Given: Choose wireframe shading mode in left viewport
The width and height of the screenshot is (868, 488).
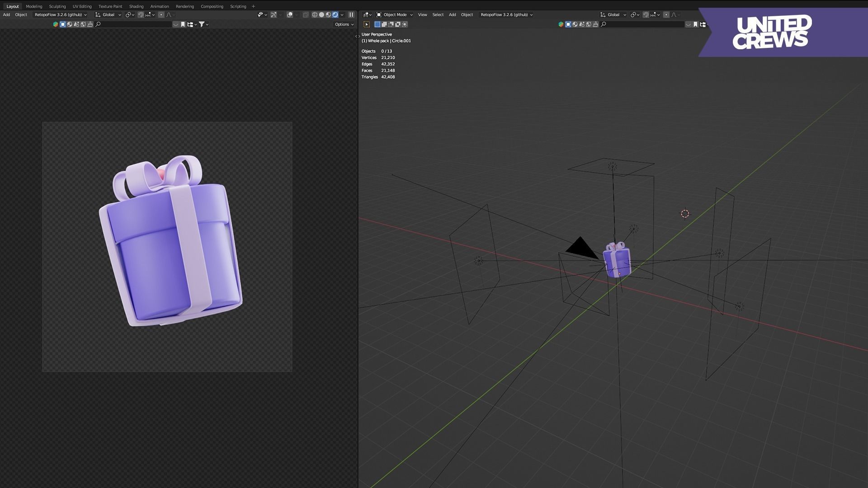Looking at the screenshot, I should (315, 14).
